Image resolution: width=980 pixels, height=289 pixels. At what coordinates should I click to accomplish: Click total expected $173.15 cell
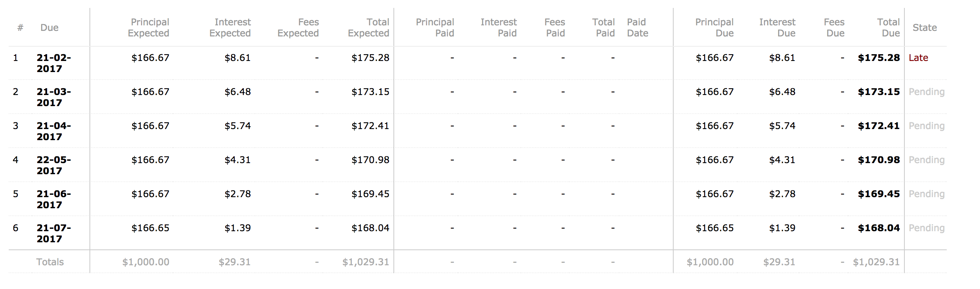(x=370, y=92)
